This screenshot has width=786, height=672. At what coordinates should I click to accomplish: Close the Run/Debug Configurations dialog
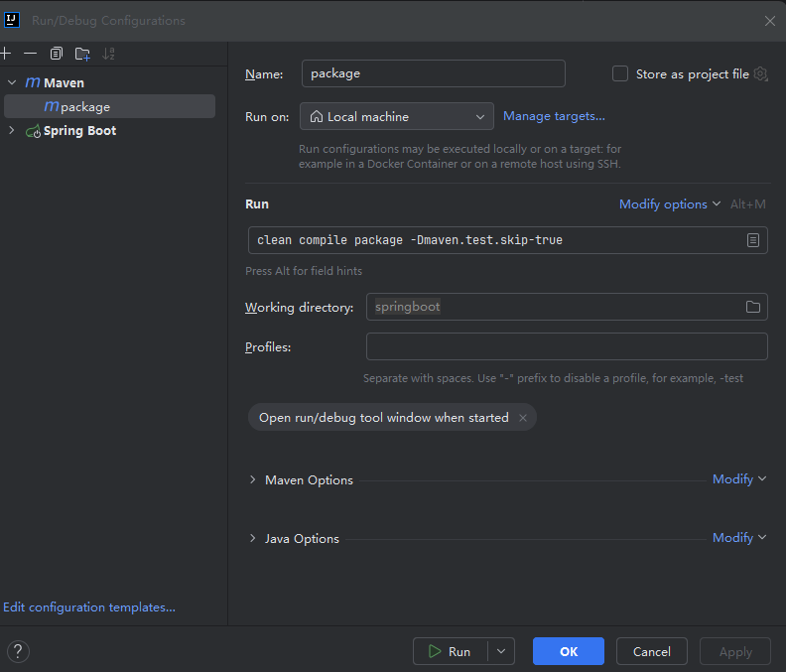[x=770, y=21]
